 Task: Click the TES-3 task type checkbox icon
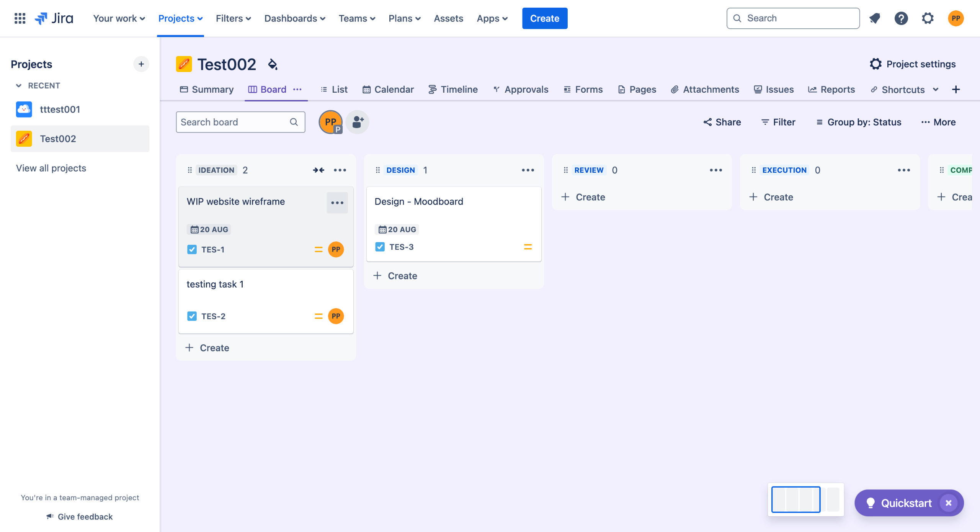(380, 247)
